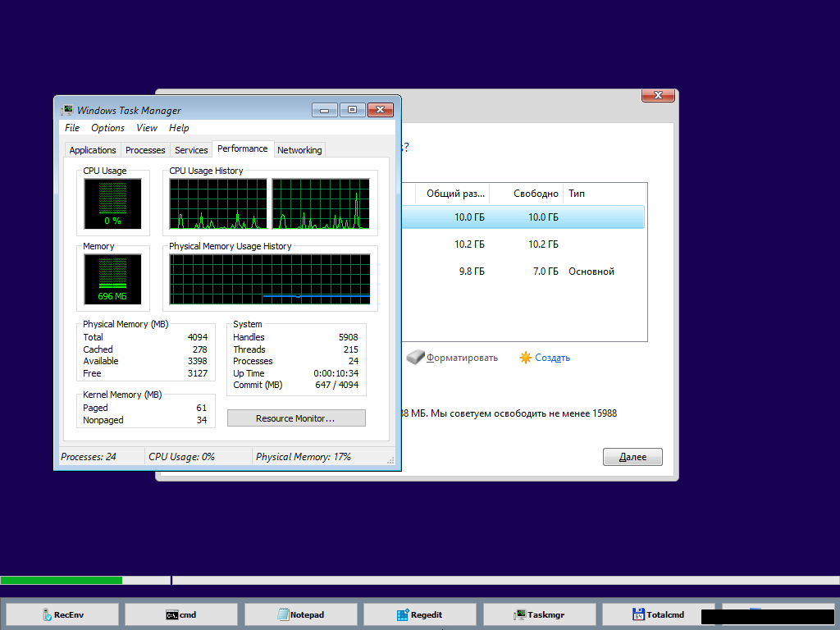Show the Networking tab
840x630 pixels.
pos(299,150)
